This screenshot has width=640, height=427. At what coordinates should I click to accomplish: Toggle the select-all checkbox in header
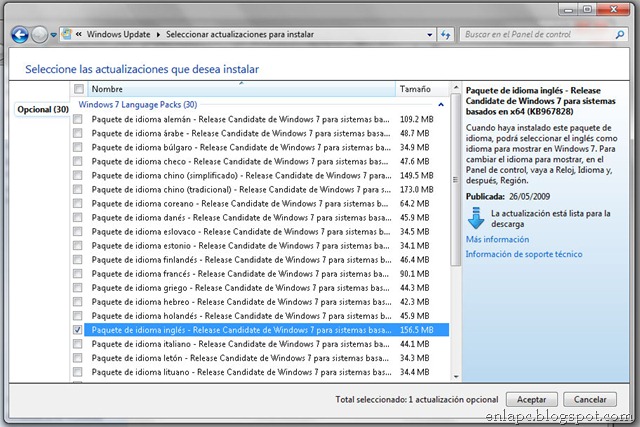79,89
